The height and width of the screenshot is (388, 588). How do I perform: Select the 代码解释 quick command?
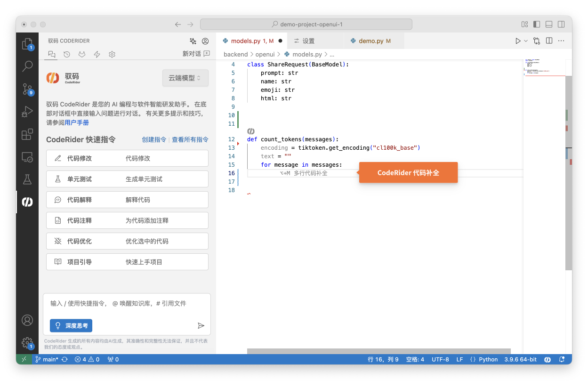tap(127, 200)
